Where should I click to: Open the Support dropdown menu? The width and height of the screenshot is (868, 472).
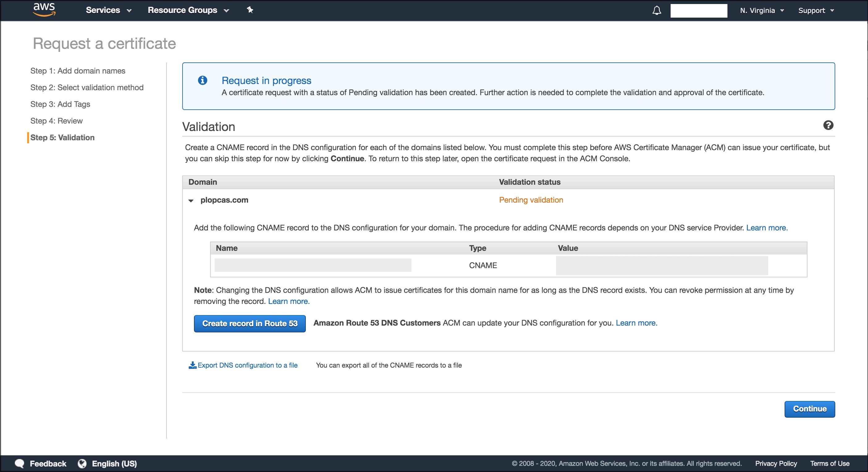point(816,11)
